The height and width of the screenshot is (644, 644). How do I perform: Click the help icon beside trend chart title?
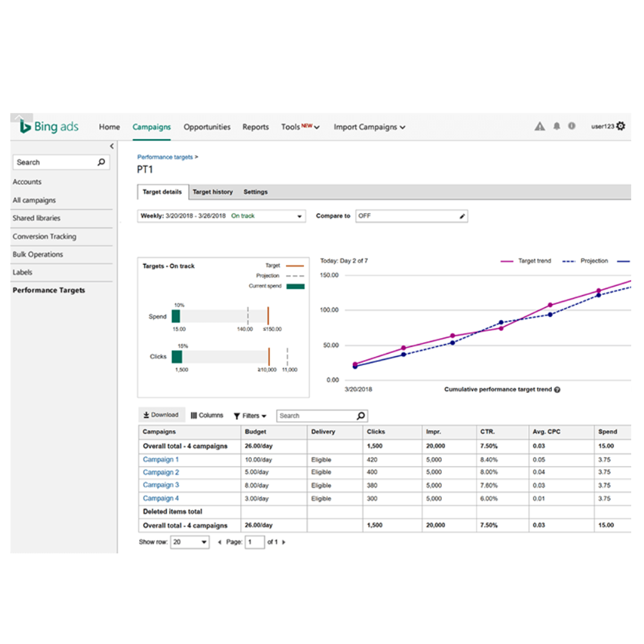[x=557, y=390]
